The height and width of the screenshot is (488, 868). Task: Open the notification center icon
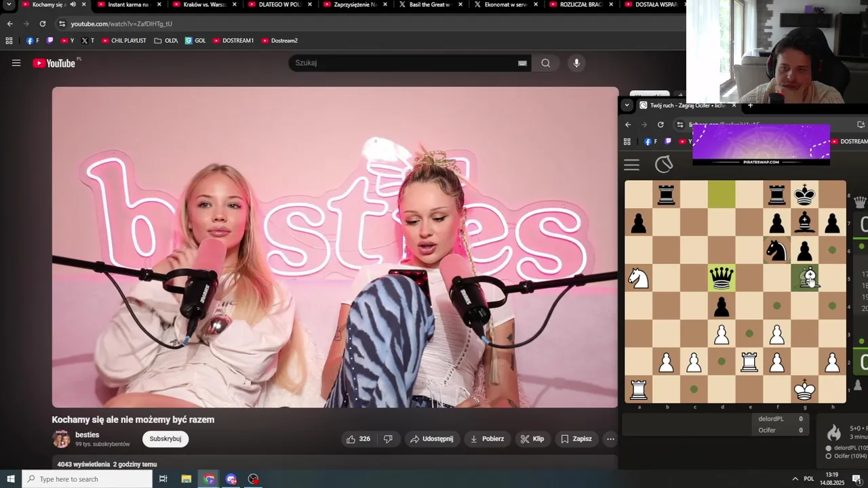[x=856, y=479]
